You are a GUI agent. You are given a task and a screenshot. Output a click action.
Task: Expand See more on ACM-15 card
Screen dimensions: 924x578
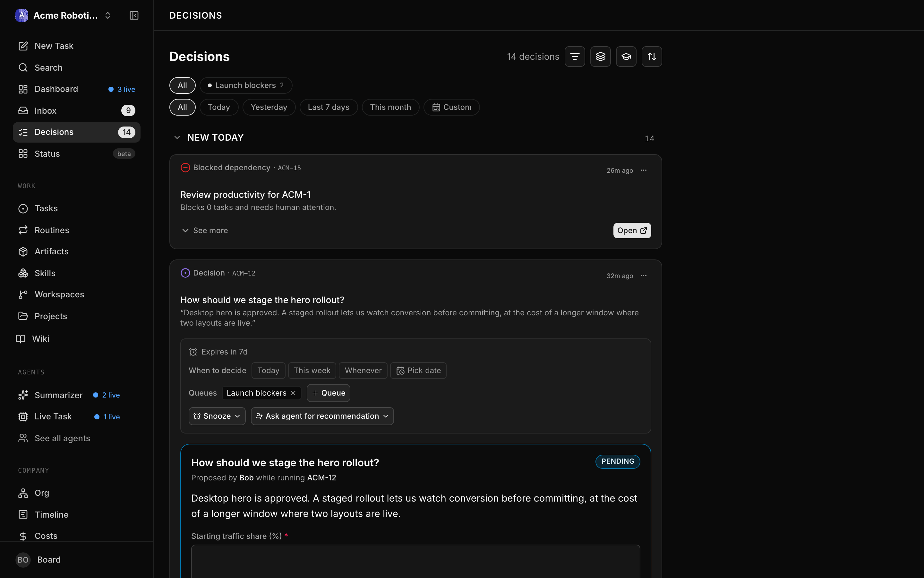point(205,231)
